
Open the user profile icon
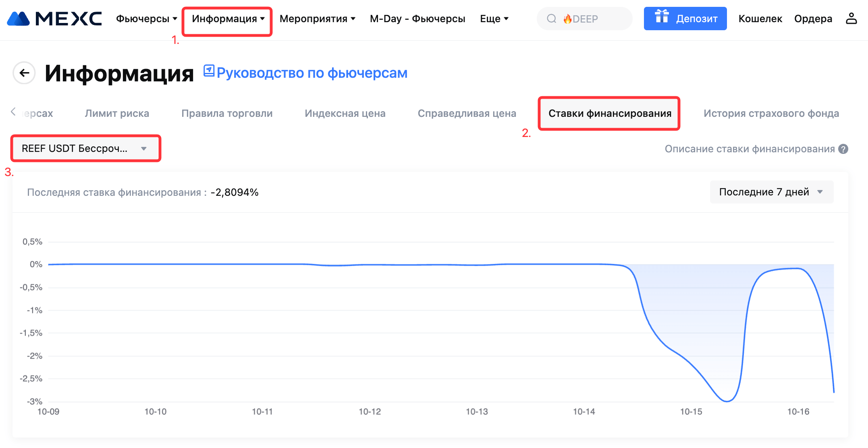851,19
